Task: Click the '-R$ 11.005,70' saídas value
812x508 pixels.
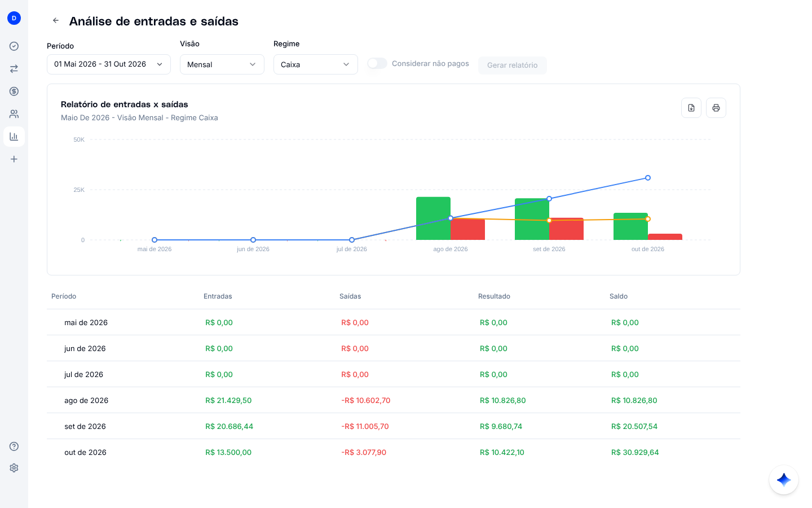Action: pos(365,427)
